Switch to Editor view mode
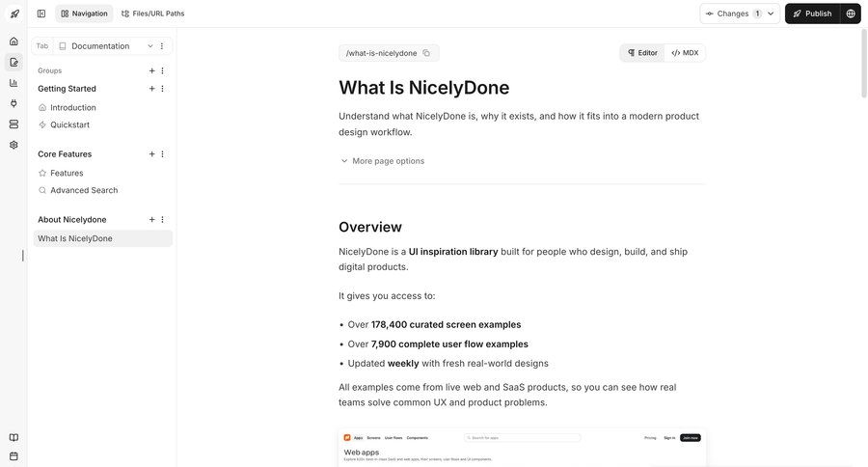The image size is (868, 467). pos(642,53)
